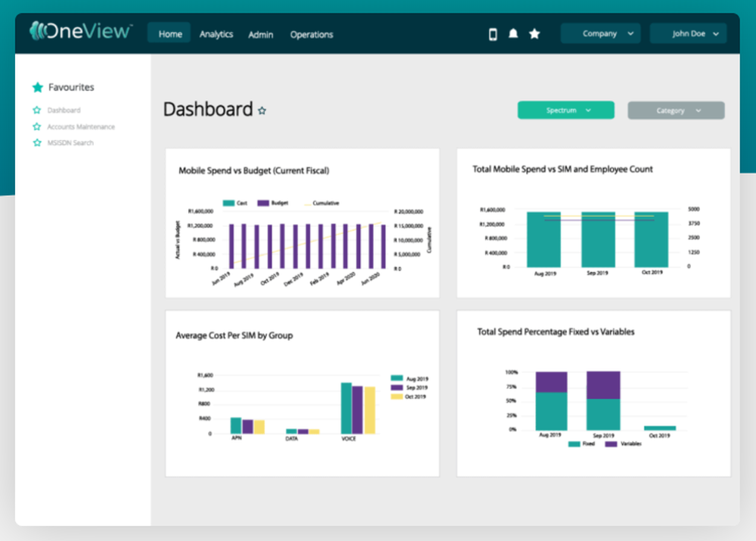
Task: Open the MSISDN Search link
Action: [x=70, y=143]
